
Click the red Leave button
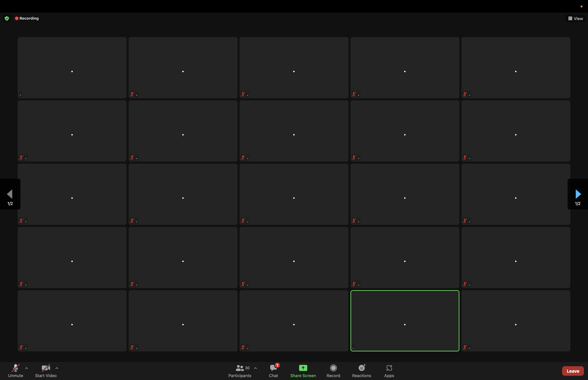(x=573, y=371)
